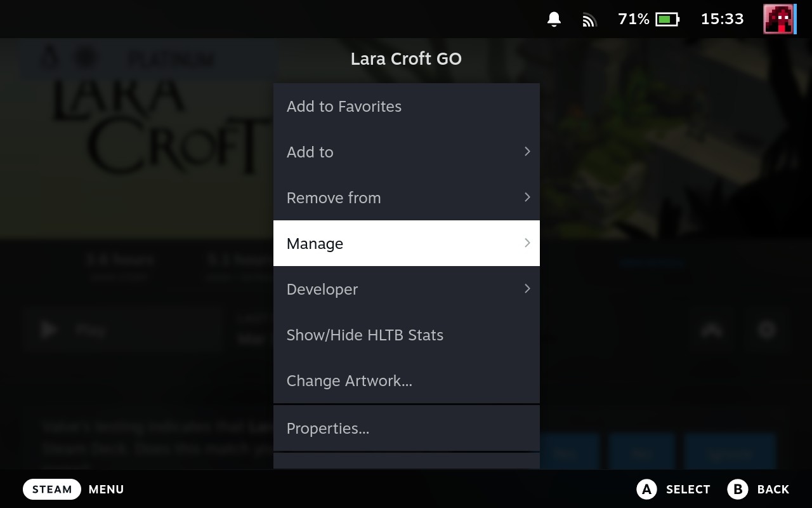Open the Developer submenu

407,289
